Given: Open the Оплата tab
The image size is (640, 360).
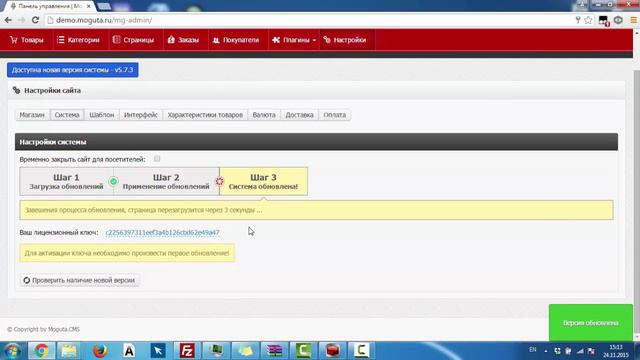Looking at the screenshot, I should point(334,115).
